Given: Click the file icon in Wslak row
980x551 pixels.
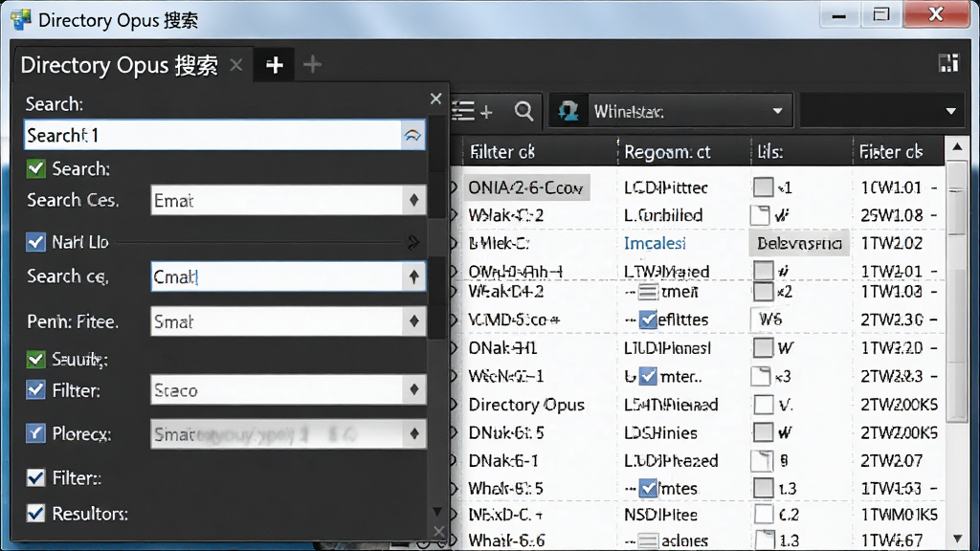Looking at the screenshot, I should click(760, 215).
